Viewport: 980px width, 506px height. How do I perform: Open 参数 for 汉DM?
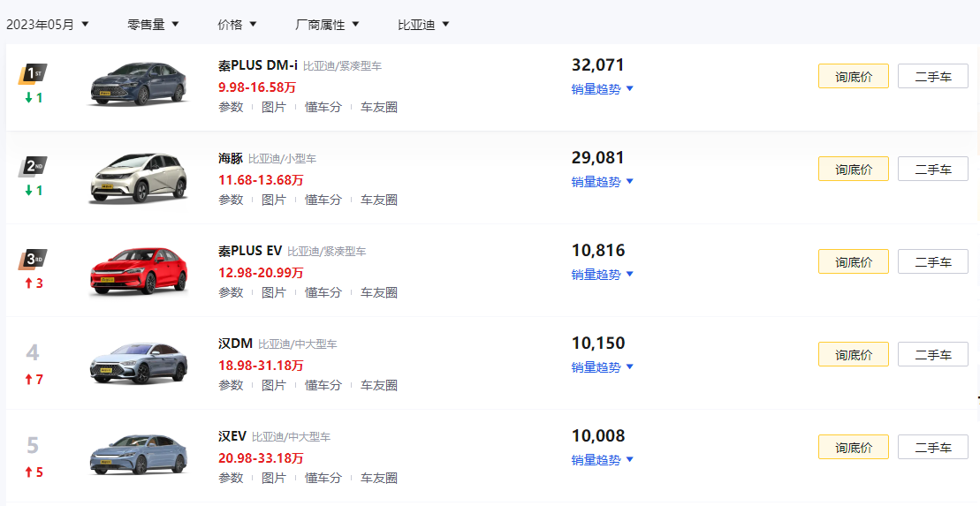231,385
